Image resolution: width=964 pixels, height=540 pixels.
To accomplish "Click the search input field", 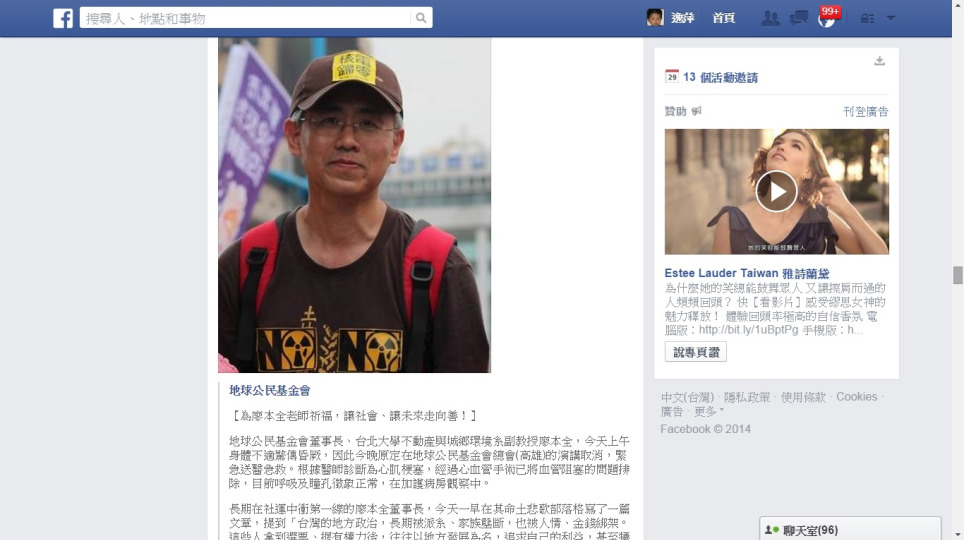I will 246,18.
